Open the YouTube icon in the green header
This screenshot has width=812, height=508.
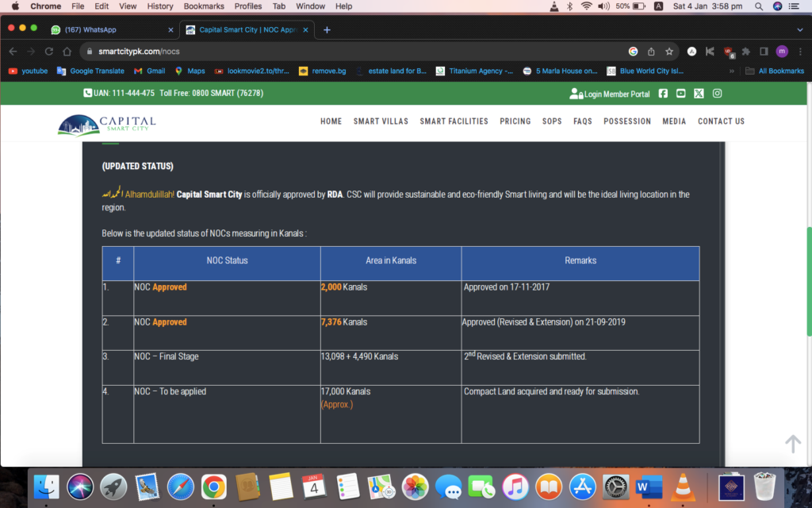pyautogui.click(x=680, y=94)
